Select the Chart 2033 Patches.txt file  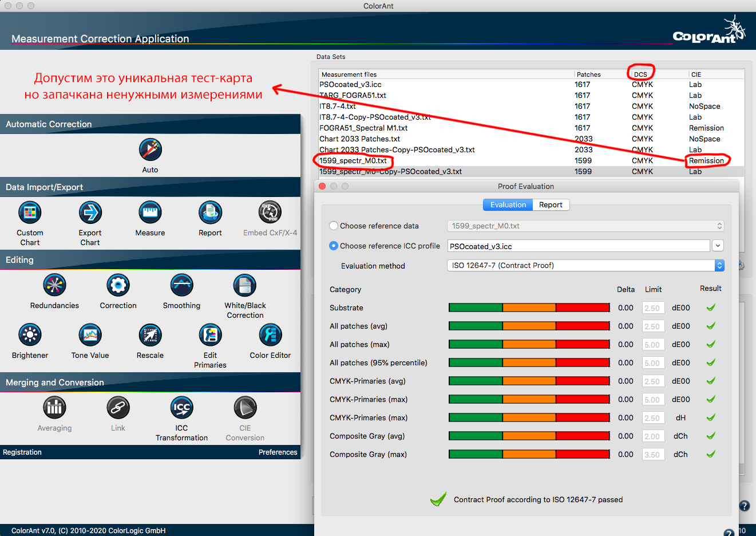(x=531, y=139)
